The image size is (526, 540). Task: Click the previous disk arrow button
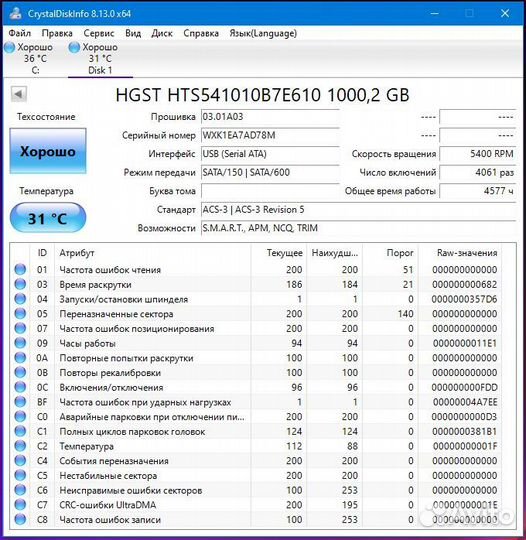pyautogui.click(x=19, y=94)
